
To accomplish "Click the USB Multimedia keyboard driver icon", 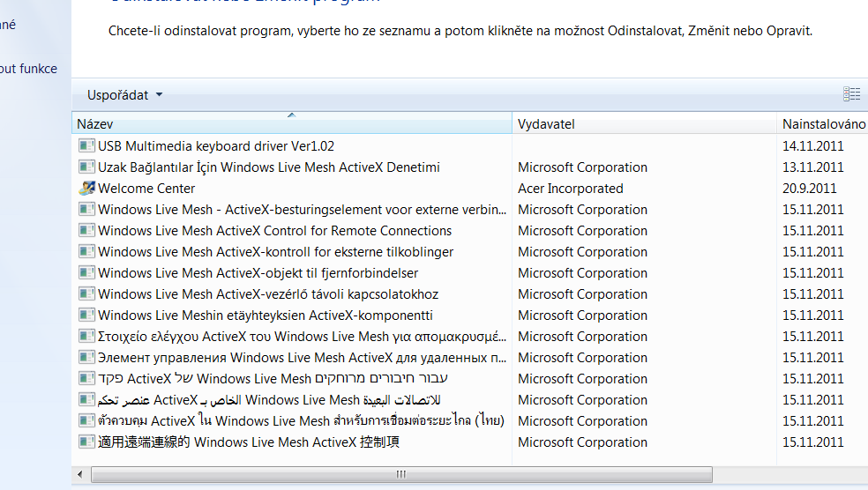I will pyautogui.click(x=86, y=146).
